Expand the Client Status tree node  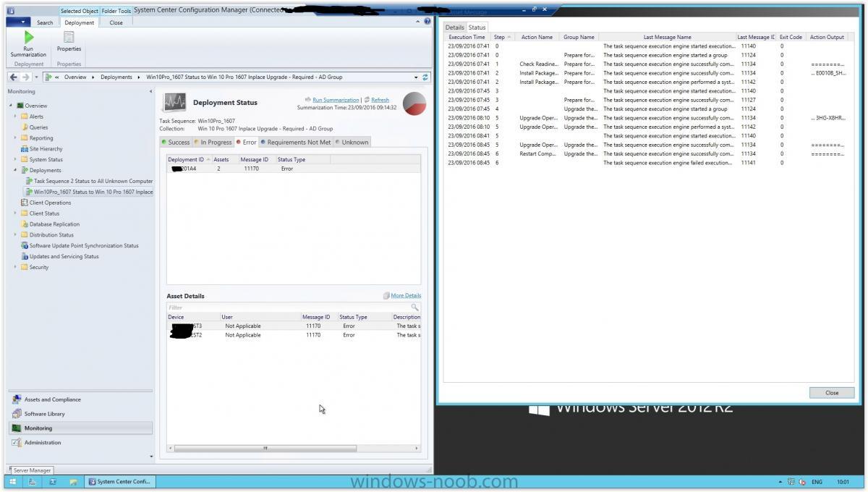pyautogui.click(x=15, y=213)
